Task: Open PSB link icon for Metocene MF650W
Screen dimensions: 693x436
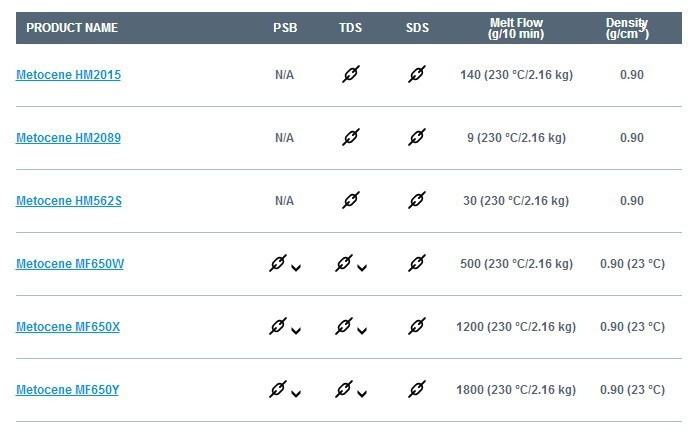Action: click(x=278, y=263)
